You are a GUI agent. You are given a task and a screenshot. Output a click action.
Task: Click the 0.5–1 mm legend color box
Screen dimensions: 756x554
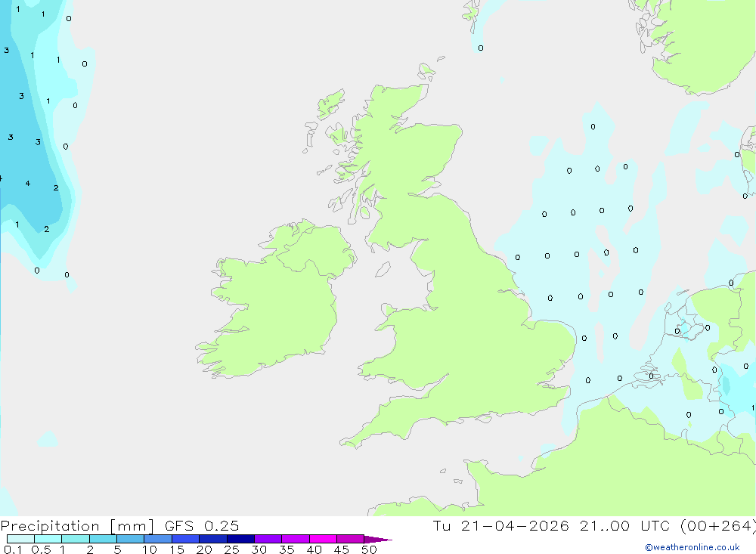tap(48, 539)
